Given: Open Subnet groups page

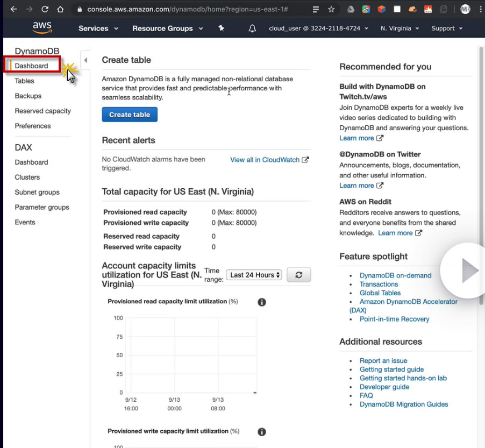Looking at the screenshot, I should pyautogui.click(x=37, y=193).
